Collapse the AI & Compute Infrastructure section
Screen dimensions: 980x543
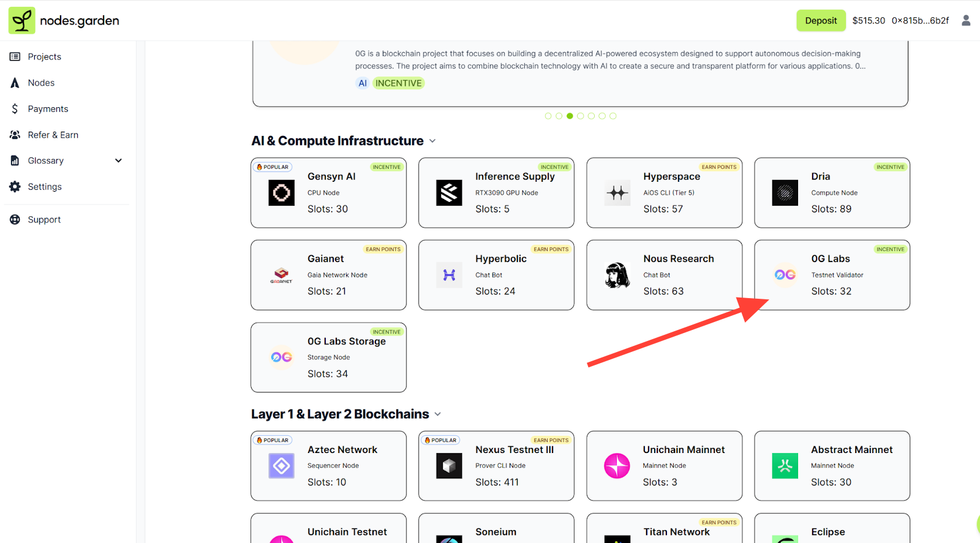[x=432, y=141]
